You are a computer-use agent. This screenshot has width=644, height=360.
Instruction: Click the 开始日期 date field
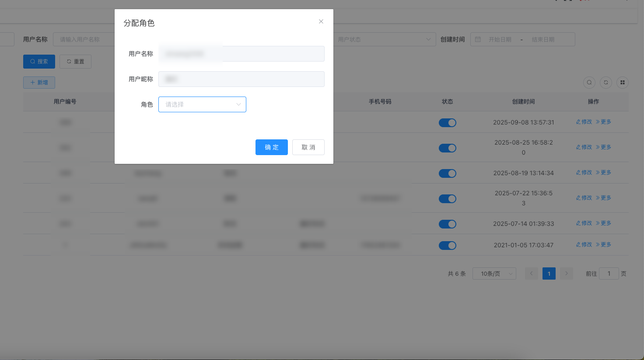500,39
